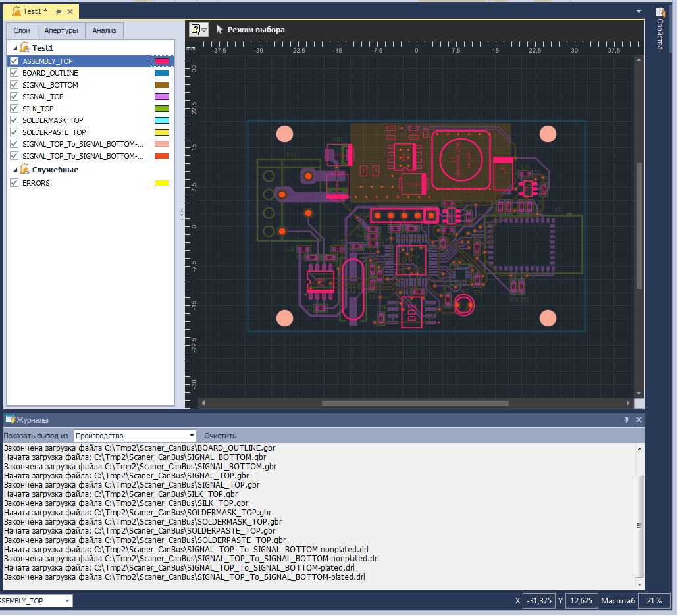Collapse the Test1 tree node
The width and height of the screenshot is (678, 616).
[x=16, y=48]
